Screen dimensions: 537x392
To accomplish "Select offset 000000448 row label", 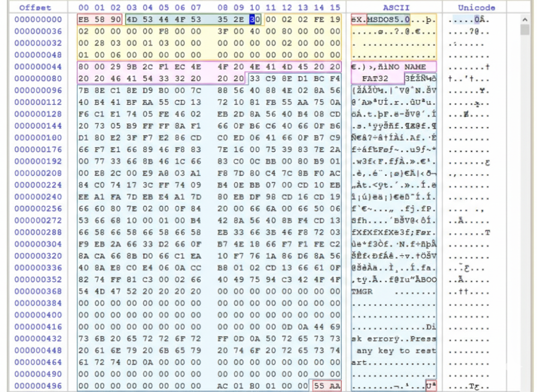I will (38, 351).
